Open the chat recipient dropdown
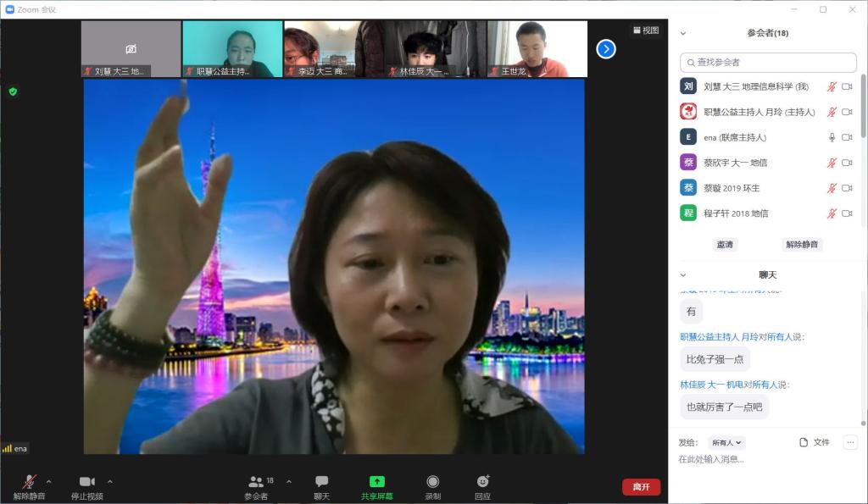Image resolution: width=868 pixels, height=504 pixels. click(726, 442)
